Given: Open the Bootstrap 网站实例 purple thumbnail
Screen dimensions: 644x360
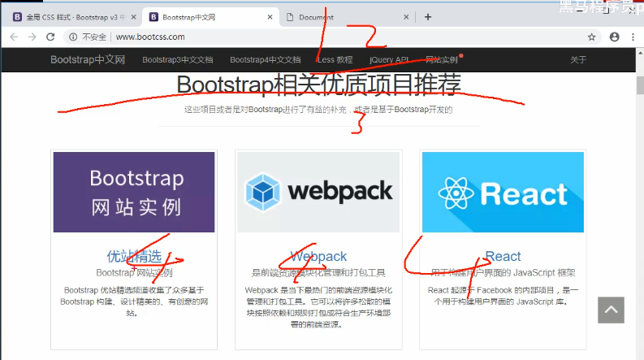Looking at the screenshot, I should click(x=134, y=192).
